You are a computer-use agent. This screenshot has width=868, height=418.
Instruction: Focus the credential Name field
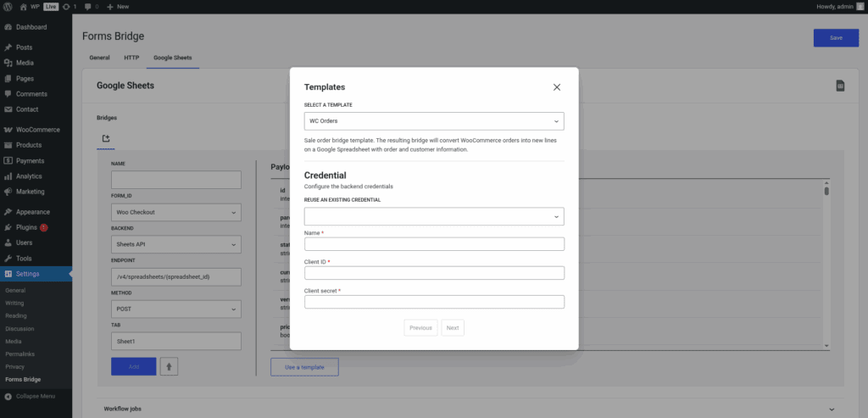point(434,244)
